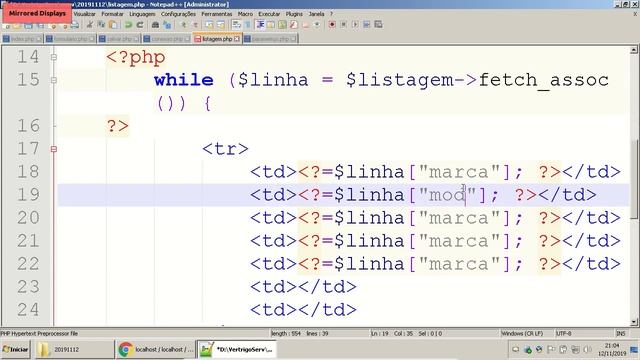Image resolution: width=640 pixels, height=360 pixels.
Task: Click the Stop Recording macro icon
Action: pos(343,24)
